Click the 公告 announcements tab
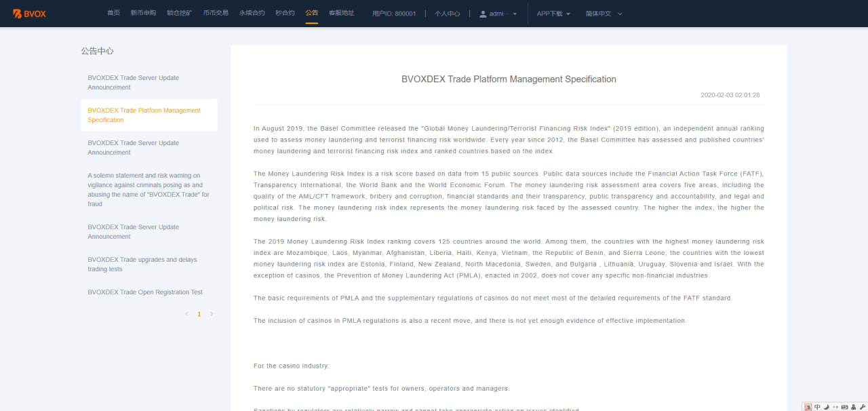Screen dimensions: 868x411 click(x=312, y=13)
